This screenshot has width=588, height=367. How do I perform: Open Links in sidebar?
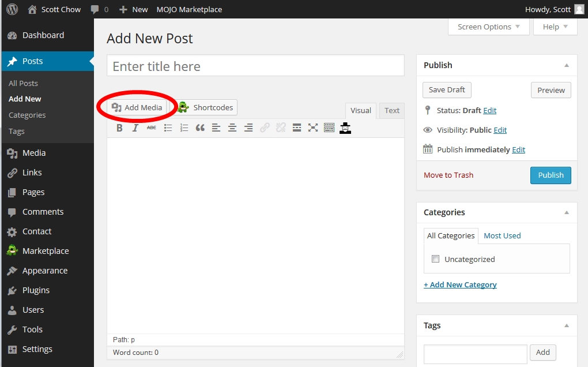coord(48,173)
